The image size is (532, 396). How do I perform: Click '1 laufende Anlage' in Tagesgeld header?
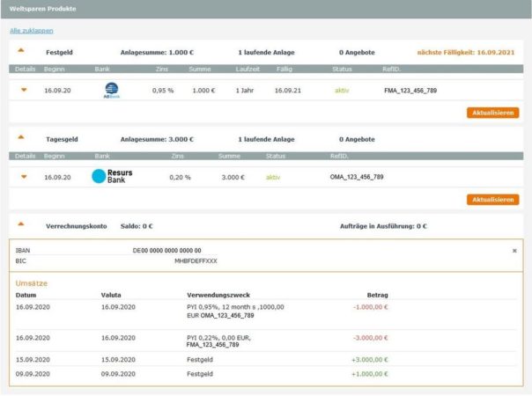tap(266, 139)
